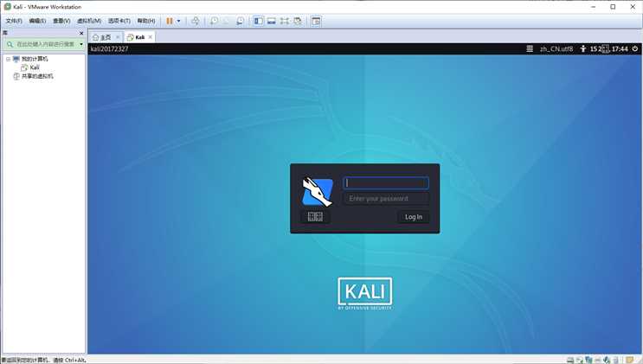The width and height of the screenshot is (643, 364).
Task: Click the Log In button
Action: pos(414,217)
